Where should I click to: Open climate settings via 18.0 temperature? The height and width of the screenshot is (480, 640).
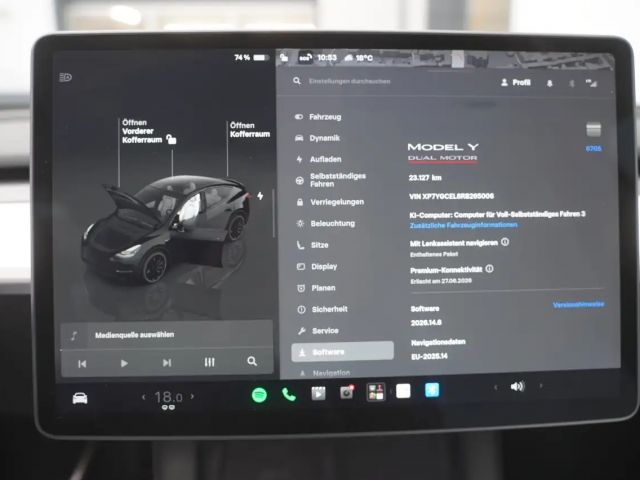[168, 397]
